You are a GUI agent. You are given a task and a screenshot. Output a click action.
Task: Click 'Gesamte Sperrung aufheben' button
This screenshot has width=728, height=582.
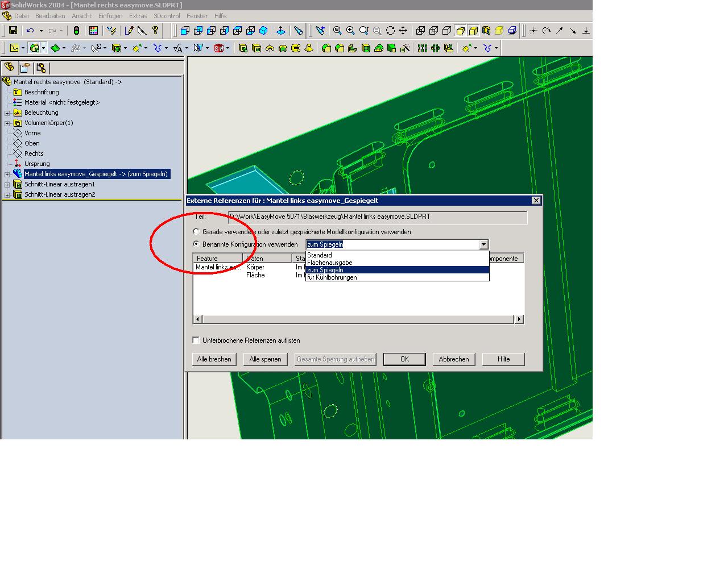click(x=336, y=359)
